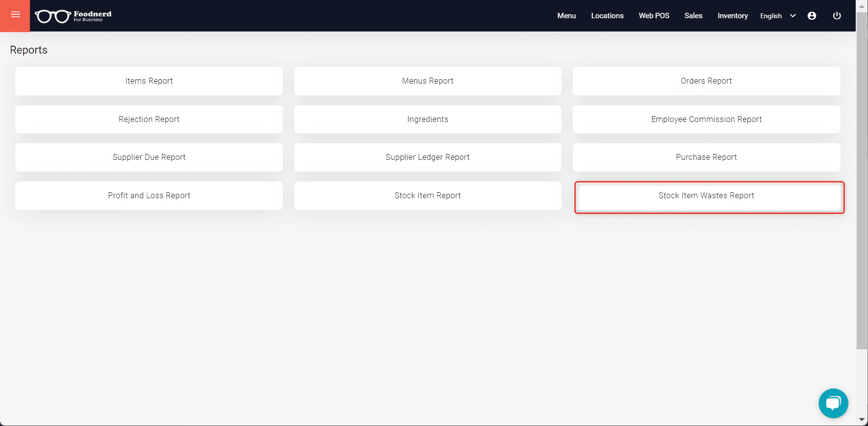Open the Orders Report card
This screenshot has height=426, width=868.
click(x=706, y=81)
